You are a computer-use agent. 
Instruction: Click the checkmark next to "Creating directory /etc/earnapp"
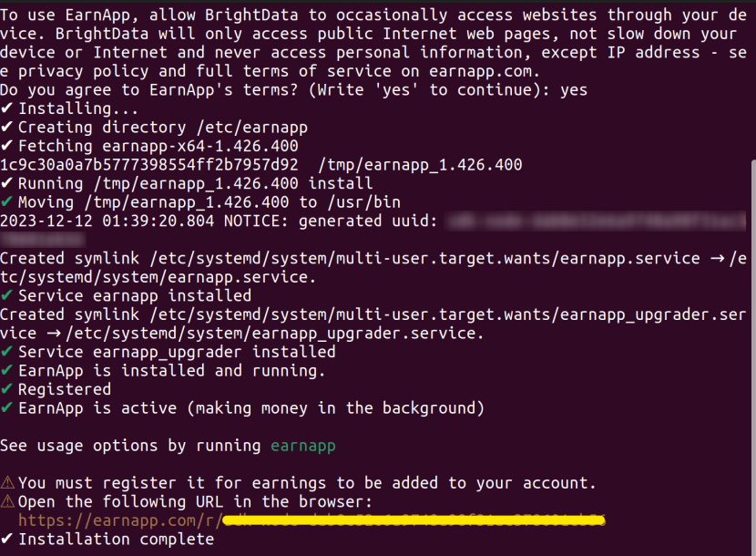click(7, 128)
